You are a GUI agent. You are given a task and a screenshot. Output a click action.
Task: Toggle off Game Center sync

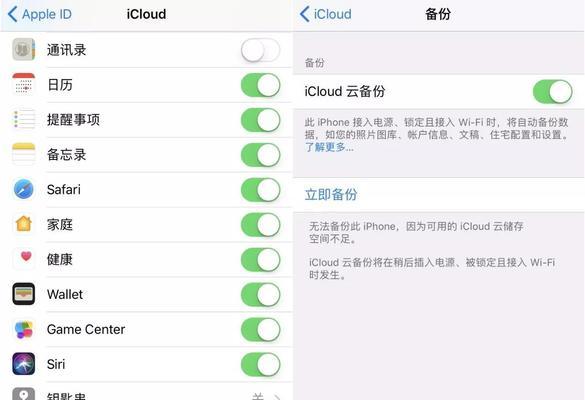(260, 329)
